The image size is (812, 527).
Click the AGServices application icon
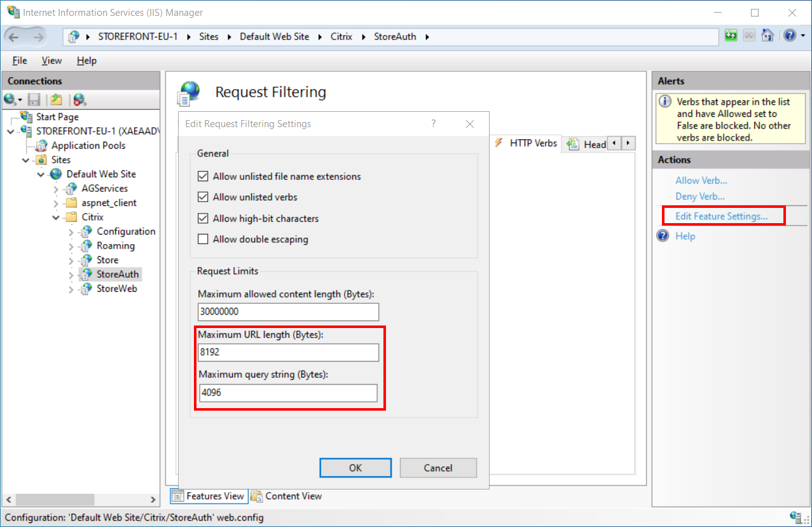click(x=72, y=188)
